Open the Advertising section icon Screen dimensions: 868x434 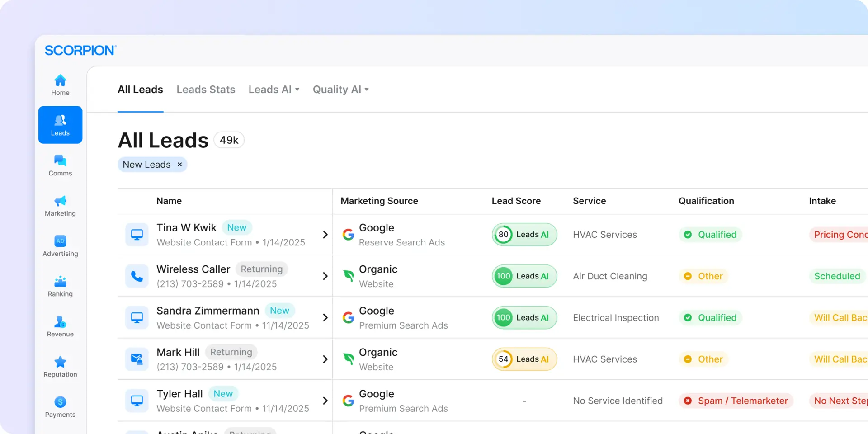[60, 242]
